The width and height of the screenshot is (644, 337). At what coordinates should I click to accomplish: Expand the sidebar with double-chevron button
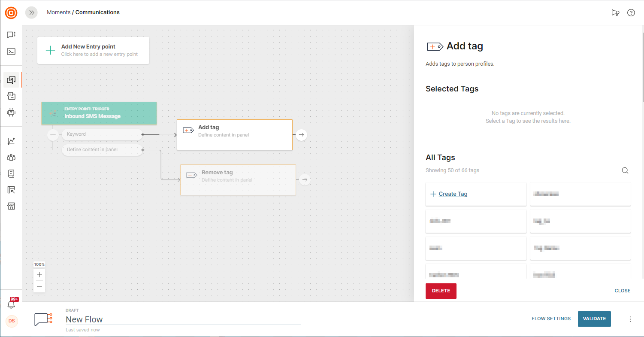(31, 12)
